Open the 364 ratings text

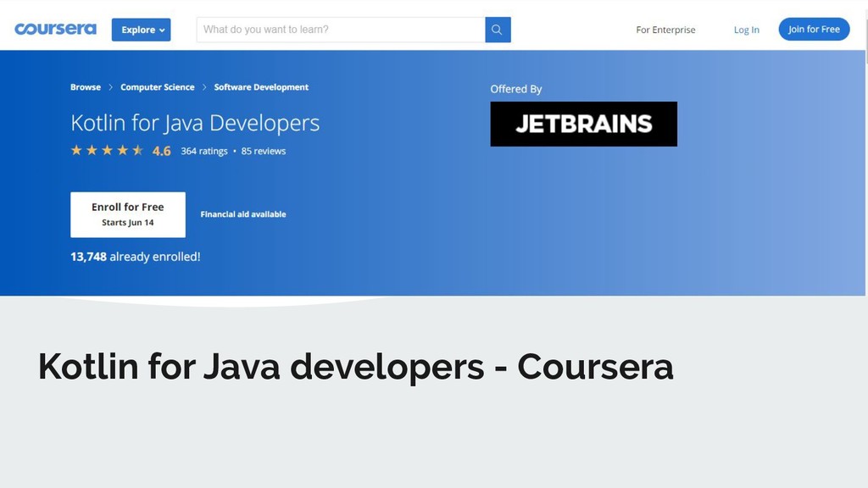tap(204, 151)
